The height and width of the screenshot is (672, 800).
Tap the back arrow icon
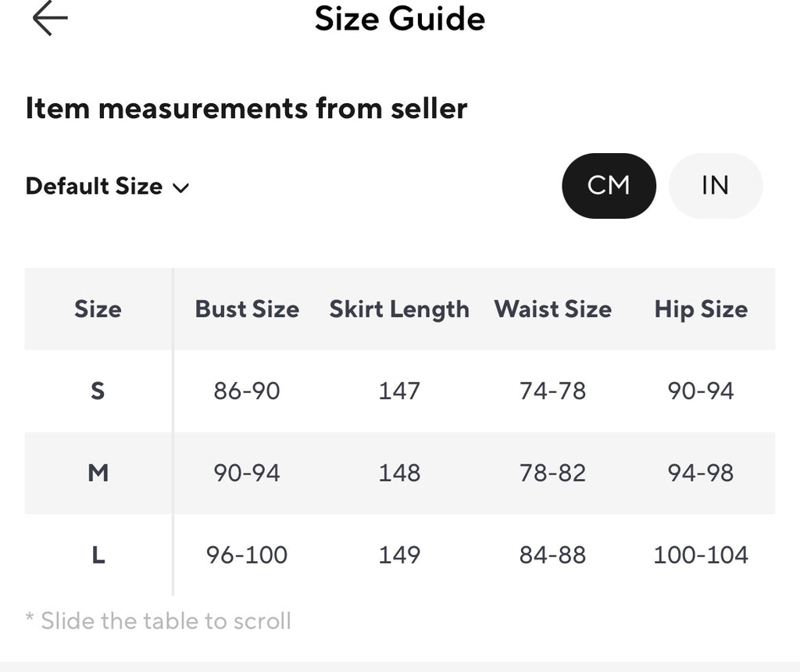[50, 19]
